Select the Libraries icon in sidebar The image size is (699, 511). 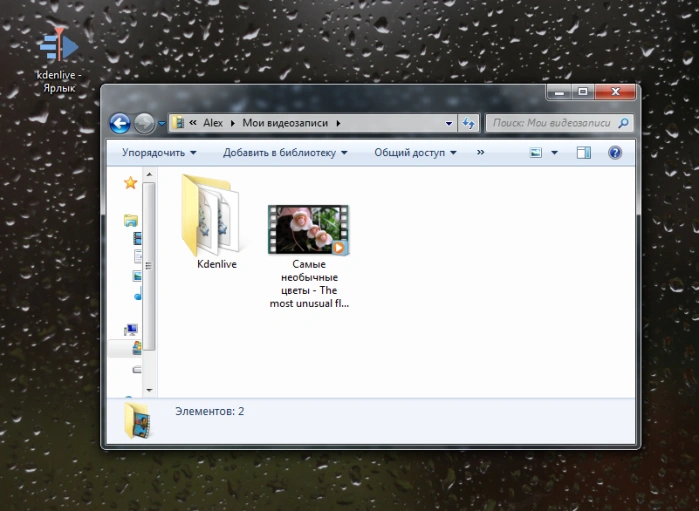[x=131, y=220]
